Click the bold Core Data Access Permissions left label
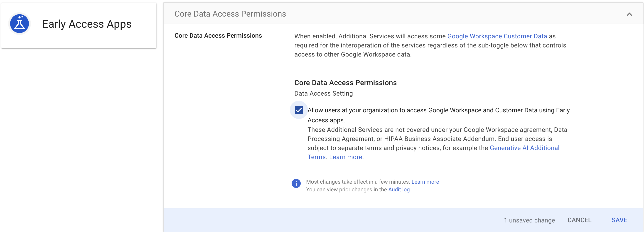The image size is (644, 232). 218,35
